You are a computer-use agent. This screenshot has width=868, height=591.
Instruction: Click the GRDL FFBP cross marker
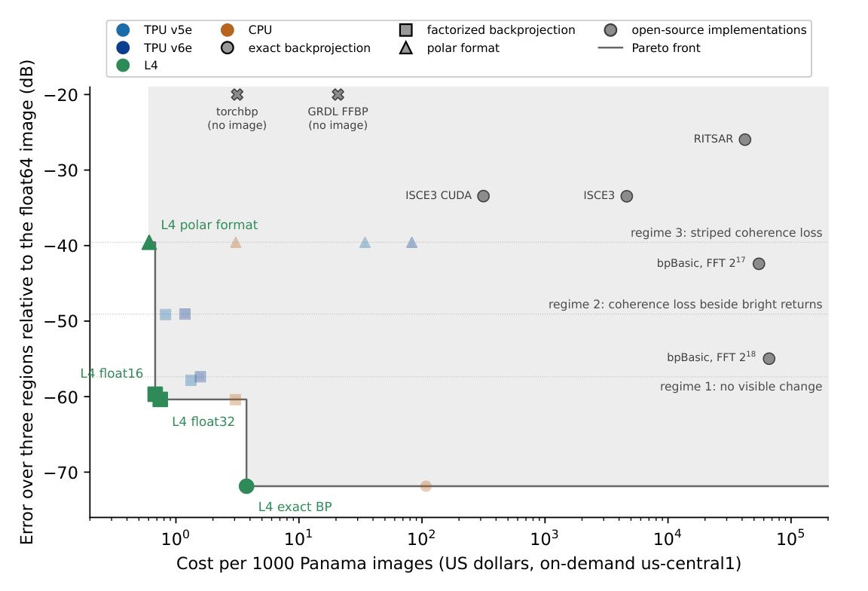pos(338,95)
